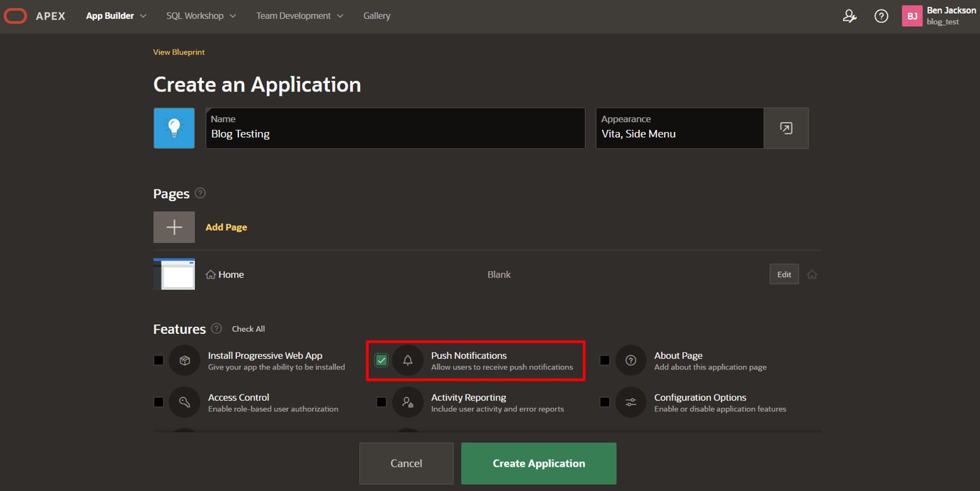This screenshot has height=491, width=980.
Task: Click the Configuration Options sliders icon
Action: click(x=630, y=402)
